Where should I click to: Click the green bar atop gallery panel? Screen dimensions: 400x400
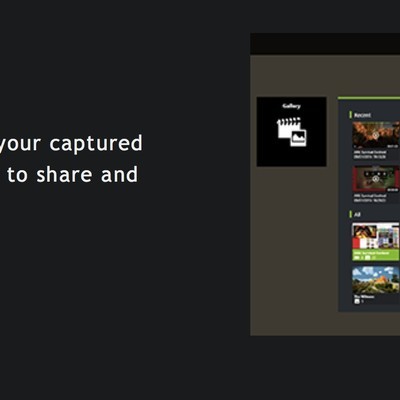coord(369,98)
